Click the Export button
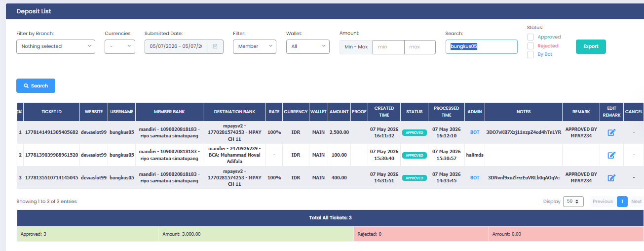The height and width of the screenshot is (251, 644). tap(591, 46)
